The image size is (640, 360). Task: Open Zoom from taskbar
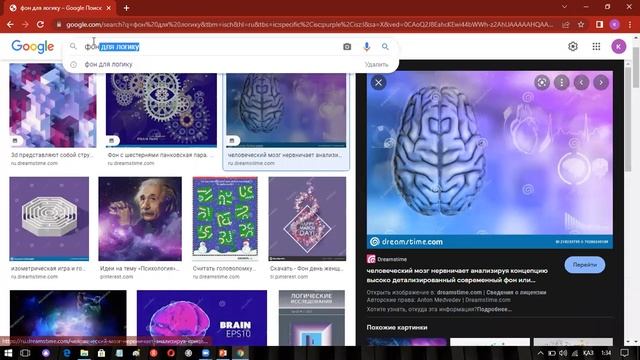[x=206, y=353]
